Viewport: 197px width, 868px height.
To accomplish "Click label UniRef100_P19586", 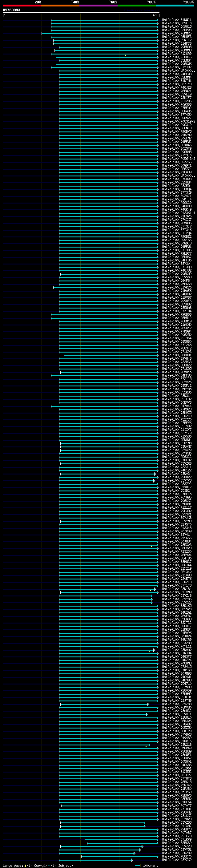I will [x=176, y=436].
